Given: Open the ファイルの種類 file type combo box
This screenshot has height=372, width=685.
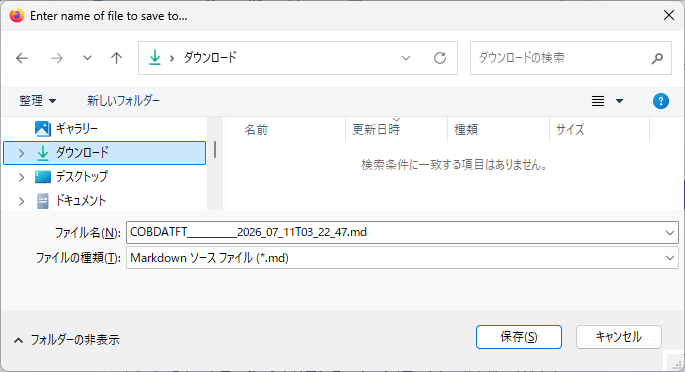Looking at the screenshot, I should pos(402,258).
